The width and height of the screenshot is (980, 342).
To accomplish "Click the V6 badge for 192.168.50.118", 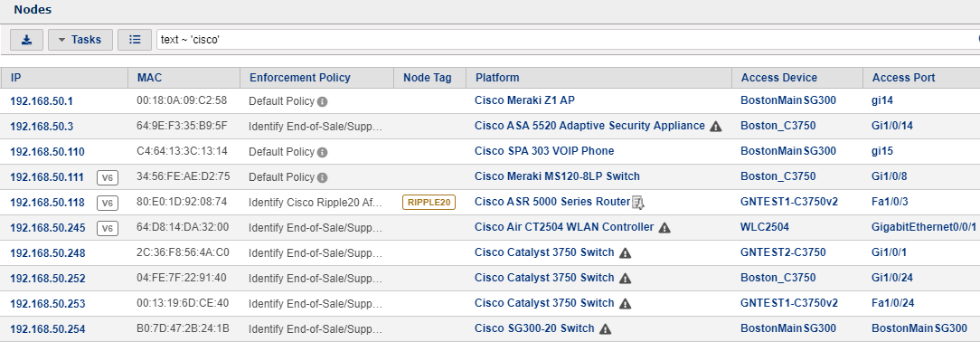I will click(x=108, y=203).
